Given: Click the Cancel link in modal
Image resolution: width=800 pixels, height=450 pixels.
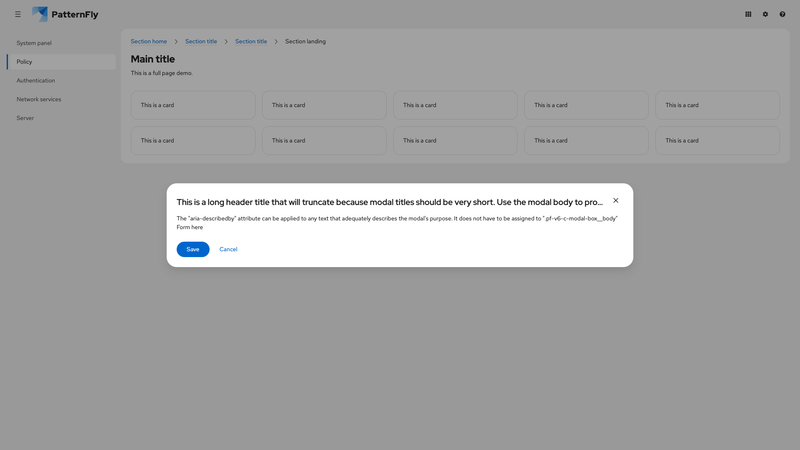Looking at the screenshot, I should point(228,249).
